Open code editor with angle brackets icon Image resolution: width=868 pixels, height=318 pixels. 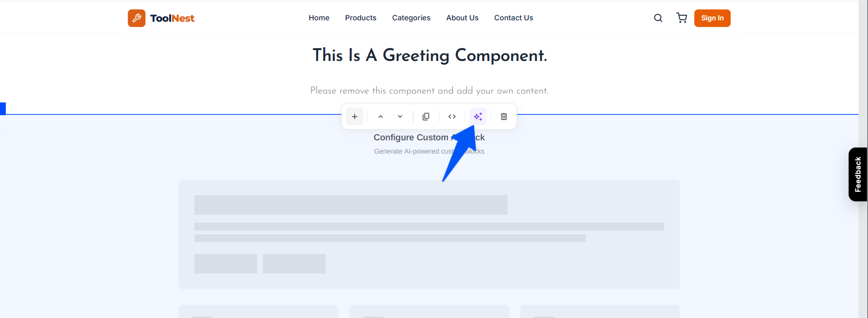tap(452, 116)
